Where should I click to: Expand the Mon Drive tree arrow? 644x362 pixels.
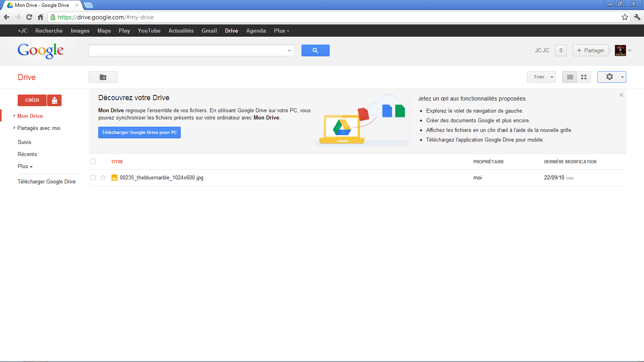[14, 116]
